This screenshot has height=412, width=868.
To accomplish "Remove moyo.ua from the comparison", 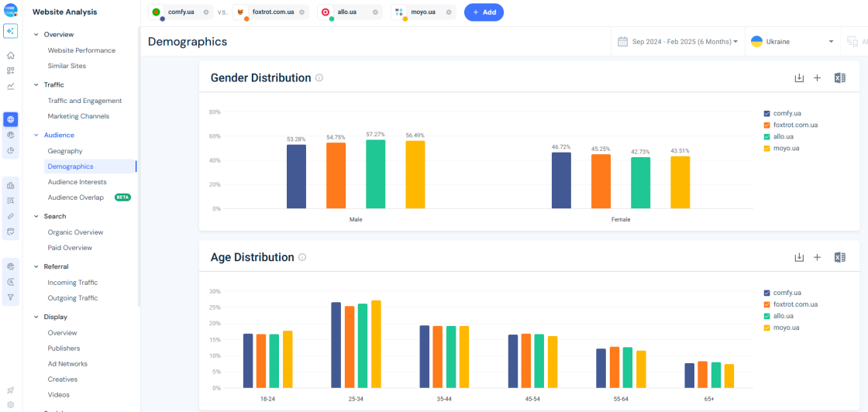I will 449,12.
